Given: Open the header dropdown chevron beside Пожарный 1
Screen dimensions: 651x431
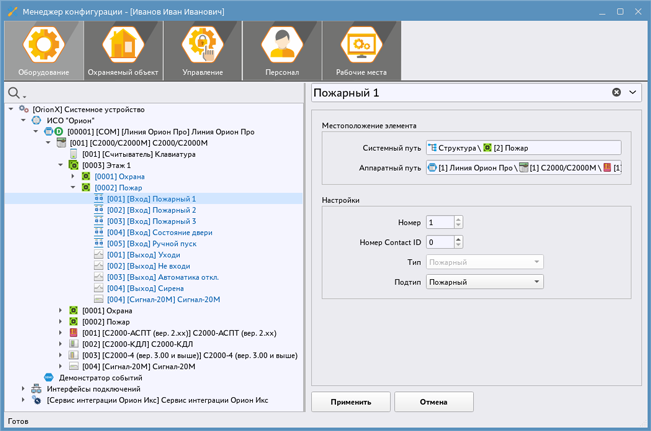Looking at the screenshot, I should (x=633, y=93).
